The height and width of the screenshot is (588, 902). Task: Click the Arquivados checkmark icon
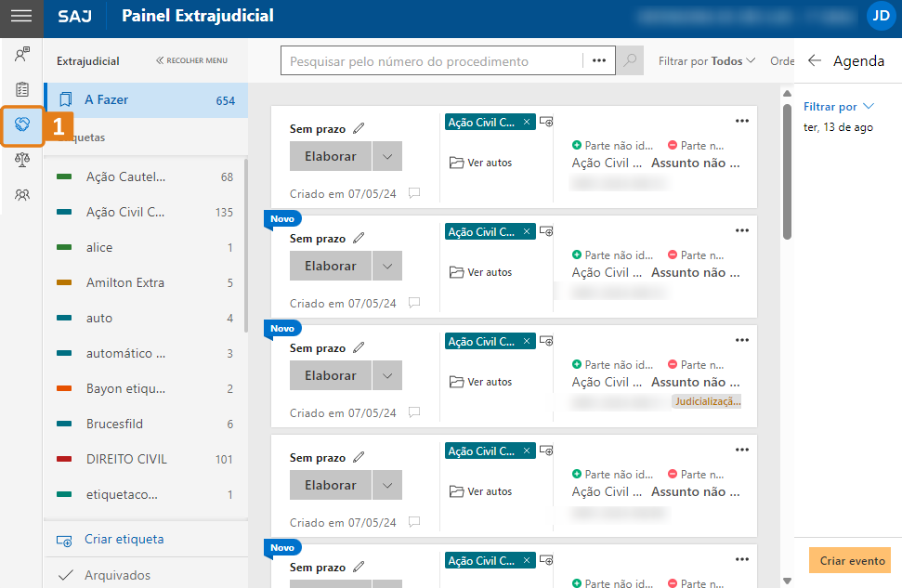pos(66,575)
